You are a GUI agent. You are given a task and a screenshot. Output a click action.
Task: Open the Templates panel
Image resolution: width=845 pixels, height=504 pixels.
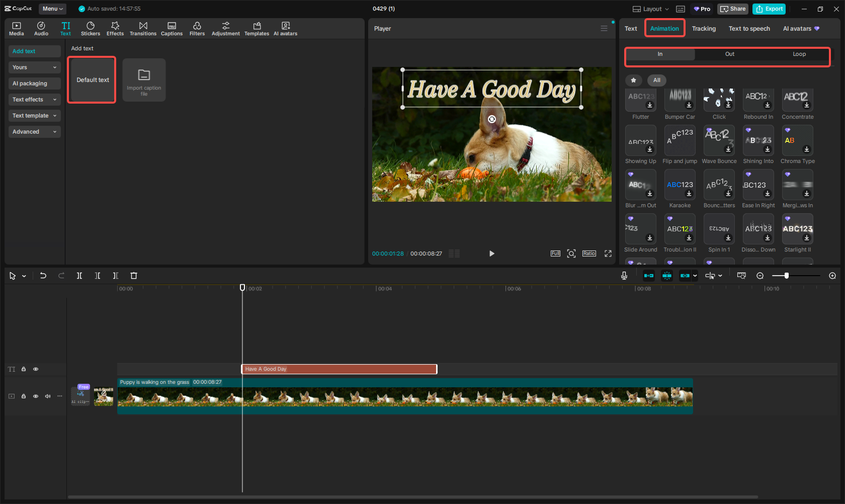257,28
